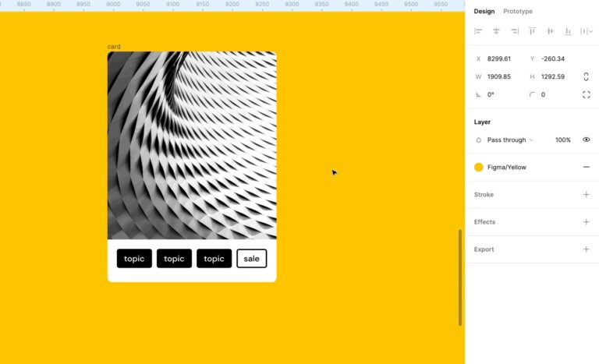Click the width input field
The height and width of the screenshot is (364, 599).
[x=499, y=76]
